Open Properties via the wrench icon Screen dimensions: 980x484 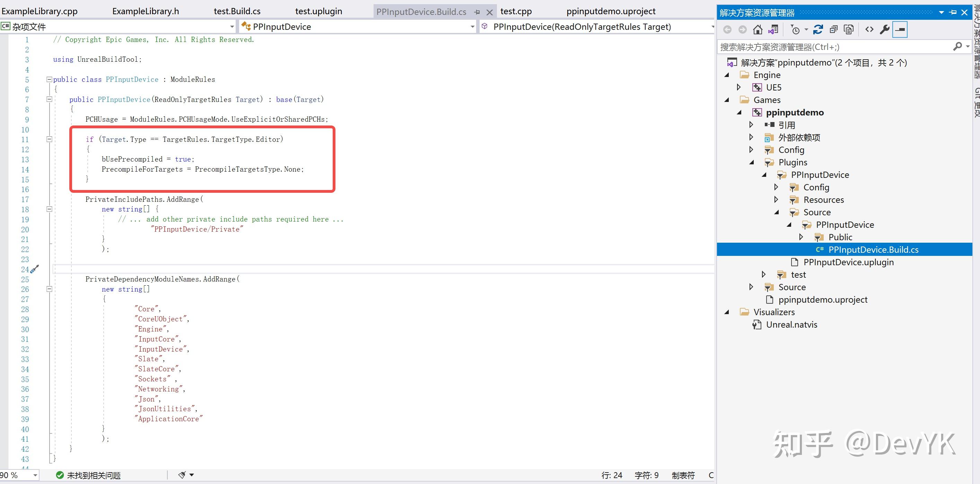tap(884, 29)
